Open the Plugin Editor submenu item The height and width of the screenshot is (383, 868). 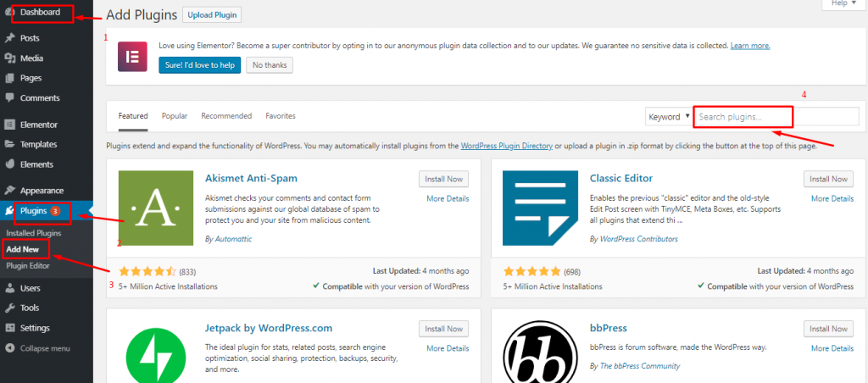click(28, 266)
